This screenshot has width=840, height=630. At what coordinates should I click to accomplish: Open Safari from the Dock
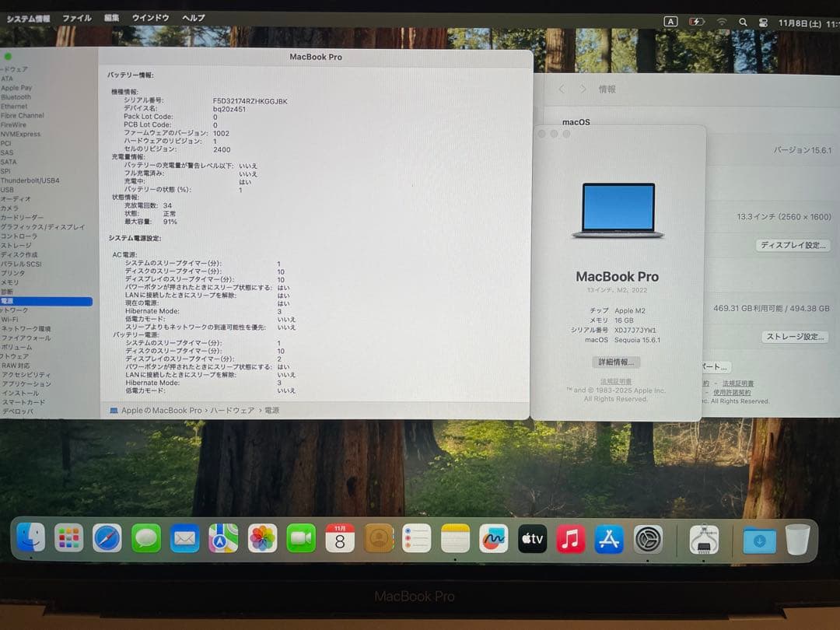tap(107, 538)
